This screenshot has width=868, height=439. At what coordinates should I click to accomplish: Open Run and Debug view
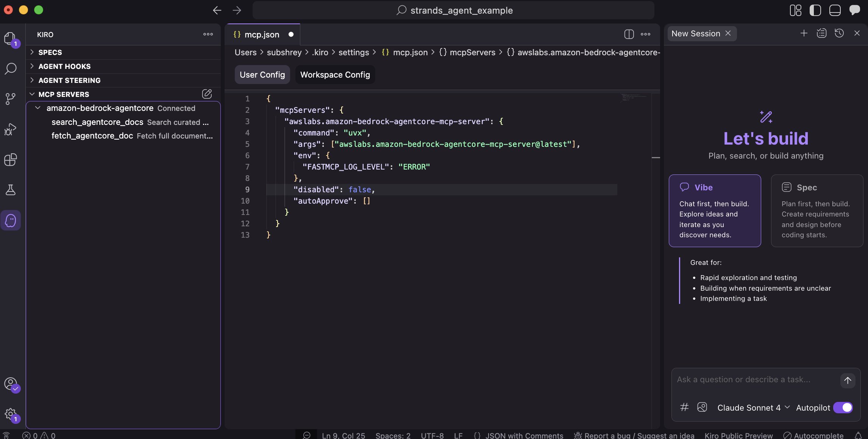tap(11, 129)
